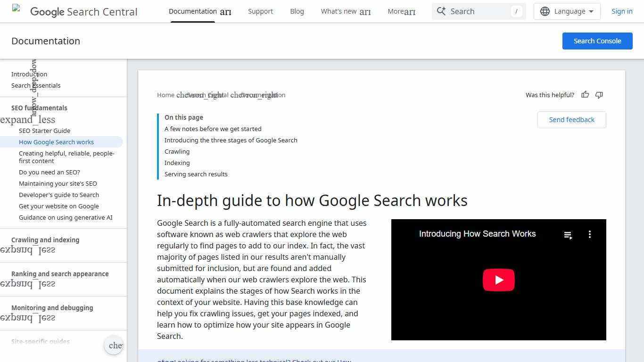Click the globe icon next to Language
644x362 pixels.
[545, 11]
